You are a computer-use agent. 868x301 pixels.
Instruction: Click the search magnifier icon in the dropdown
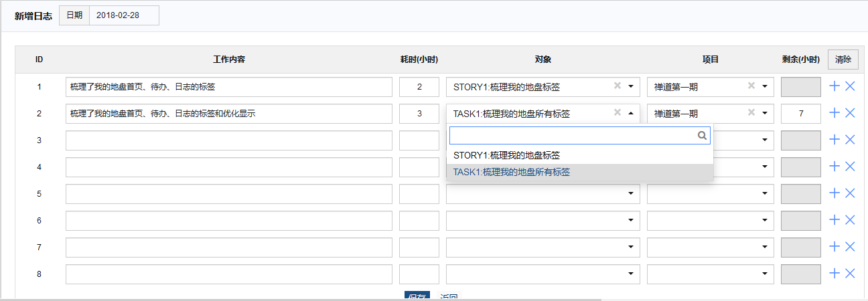pos(702,136)
